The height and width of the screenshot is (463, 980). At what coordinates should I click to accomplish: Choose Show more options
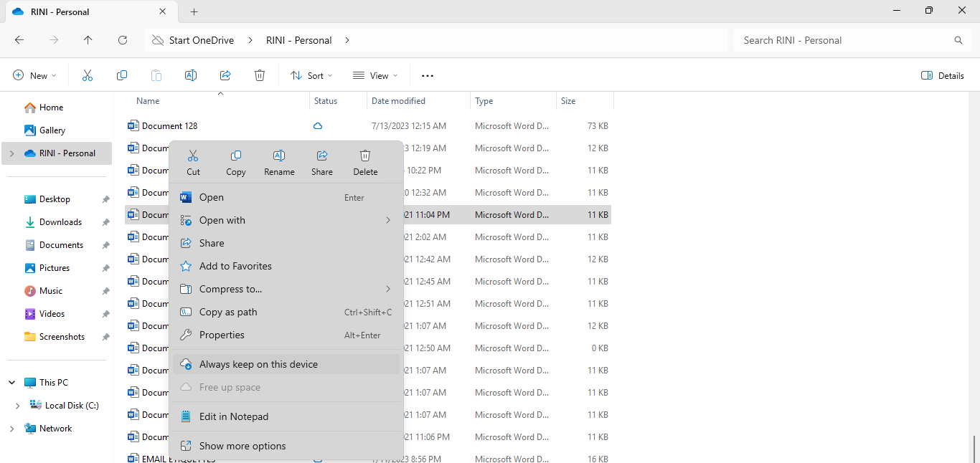tap(242, 446)
